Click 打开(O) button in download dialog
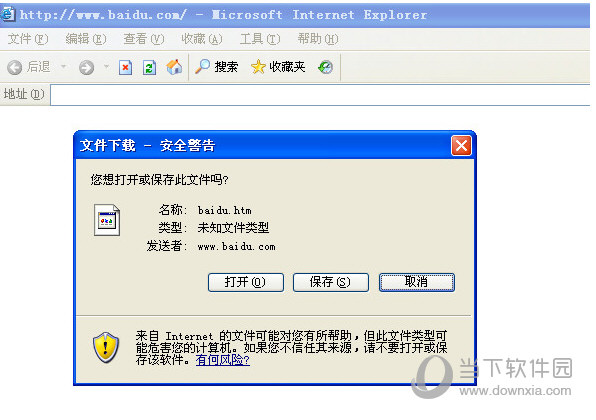 pyautogui.click(x=246, y=282)
